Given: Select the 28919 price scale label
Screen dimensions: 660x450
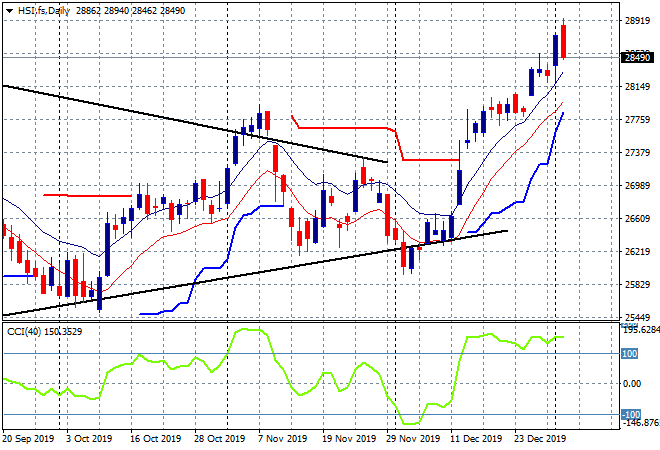Looking at the screenshot, I should coord(637,21).
